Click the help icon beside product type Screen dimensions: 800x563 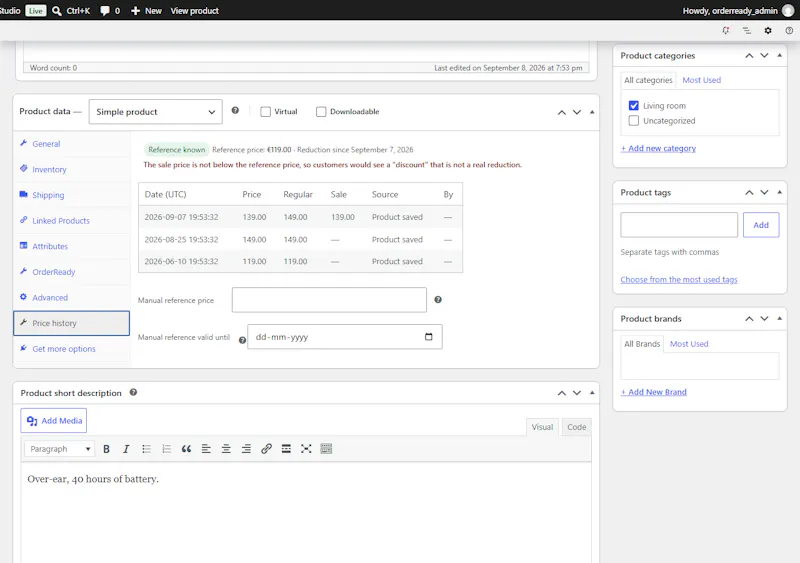click(x=235, y=110)
